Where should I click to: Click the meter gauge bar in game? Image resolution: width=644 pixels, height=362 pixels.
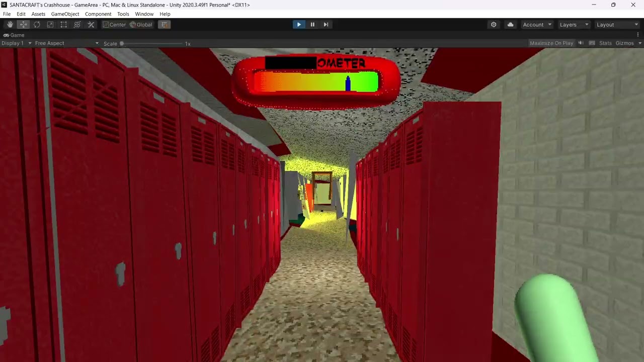[x=316, y=82]
